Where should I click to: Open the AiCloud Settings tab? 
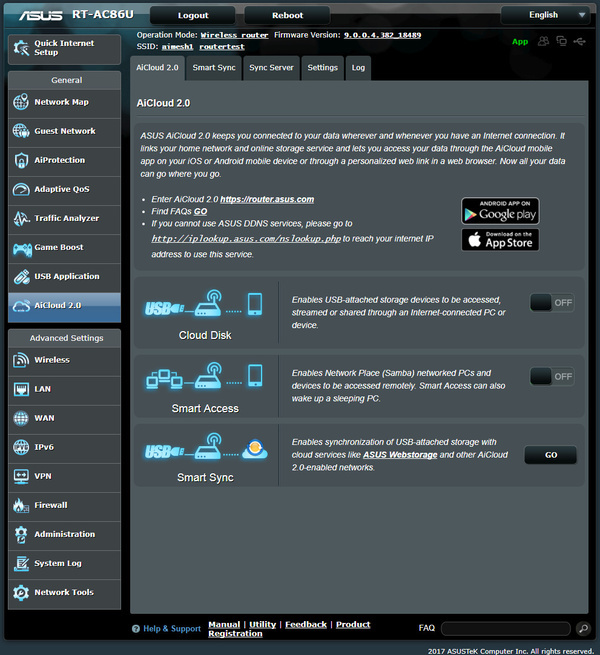(x=323, y=68)
